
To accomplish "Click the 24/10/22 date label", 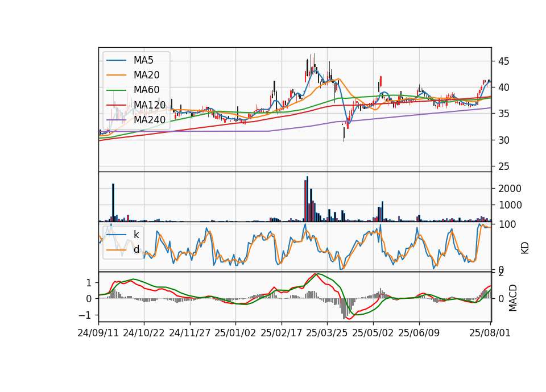I will [144, 333].
